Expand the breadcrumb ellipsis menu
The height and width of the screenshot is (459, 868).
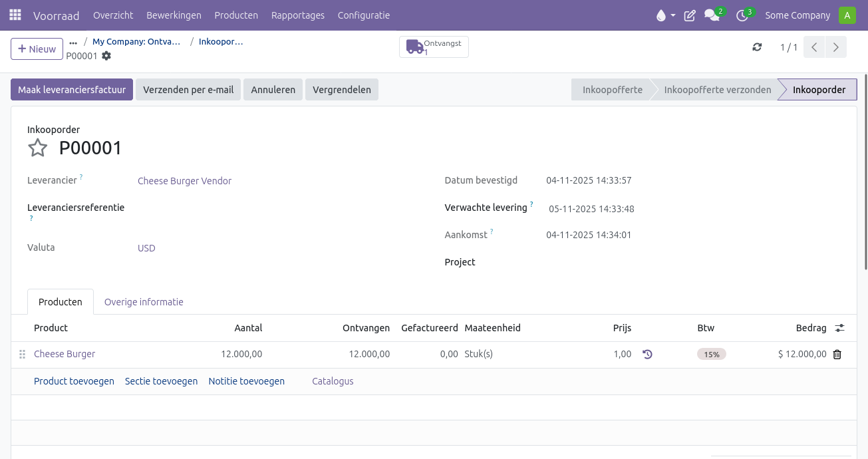[73, 42]
